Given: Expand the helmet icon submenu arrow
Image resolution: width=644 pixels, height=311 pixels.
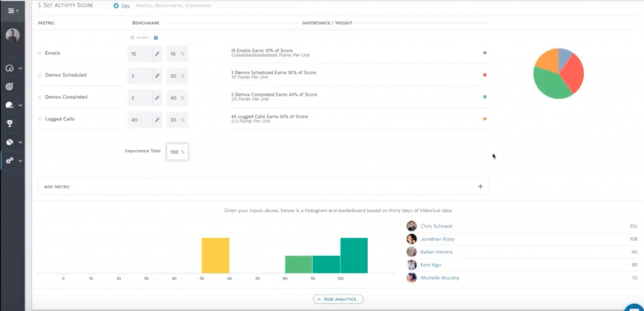Looking at the screenshot, I should point(20,106).
